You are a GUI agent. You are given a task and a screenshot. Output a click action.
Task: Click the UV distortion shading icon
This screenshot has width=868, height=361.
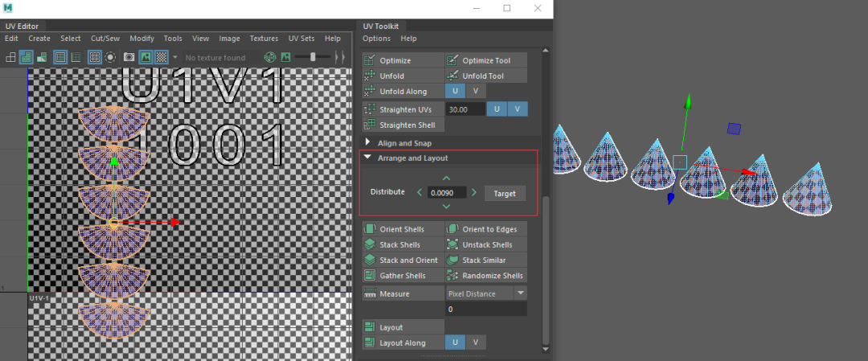pyautogui.click(x=42, y=57)
